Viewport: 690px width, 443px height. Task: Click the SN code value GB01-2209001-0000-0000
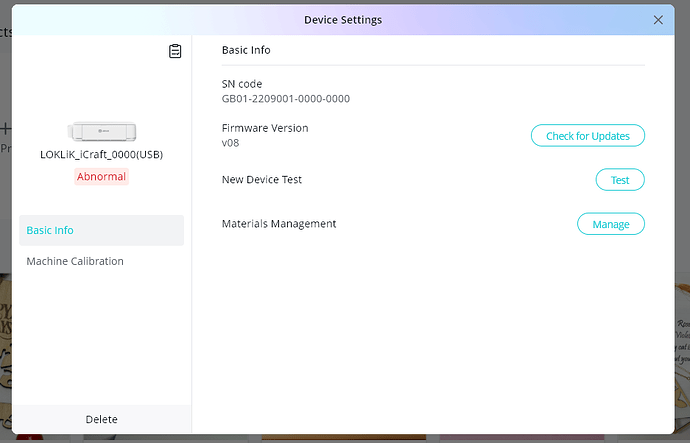285,99
